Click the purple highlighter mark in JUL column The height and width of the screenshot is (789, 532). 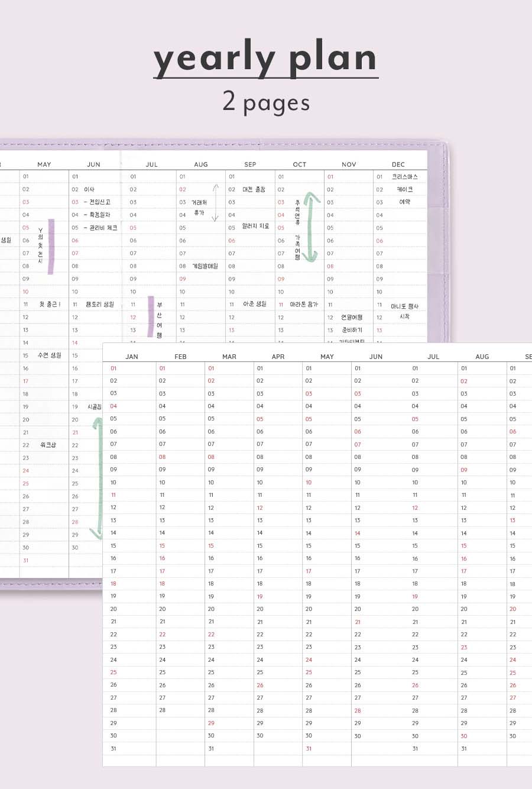(151, 316)
